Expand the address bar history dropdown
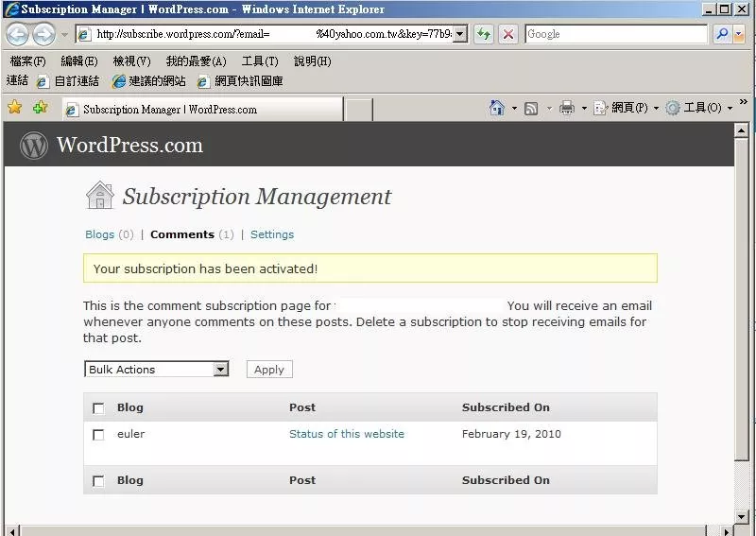 460,34
